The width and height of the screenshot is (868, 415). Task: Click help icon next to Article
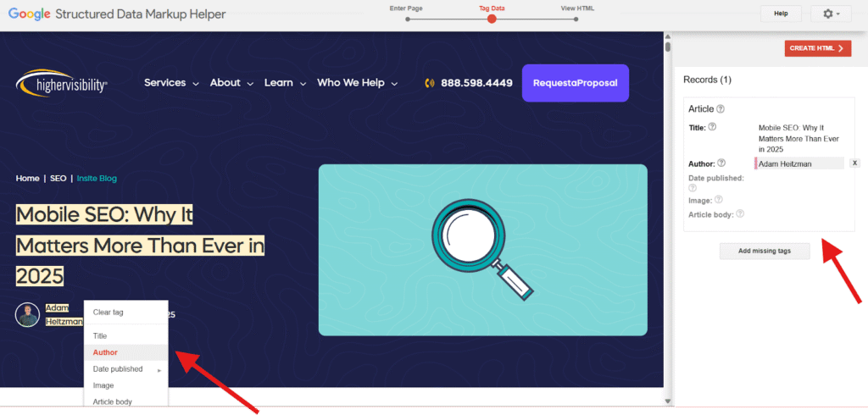tap(721, 109)
